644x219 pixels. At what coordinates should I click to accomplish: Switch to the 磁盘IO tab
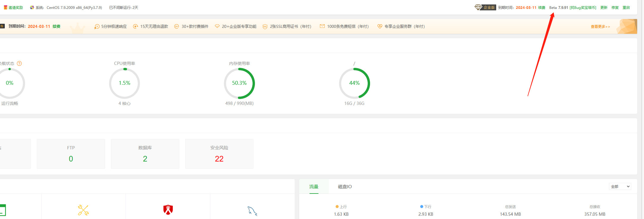(345, 186)
